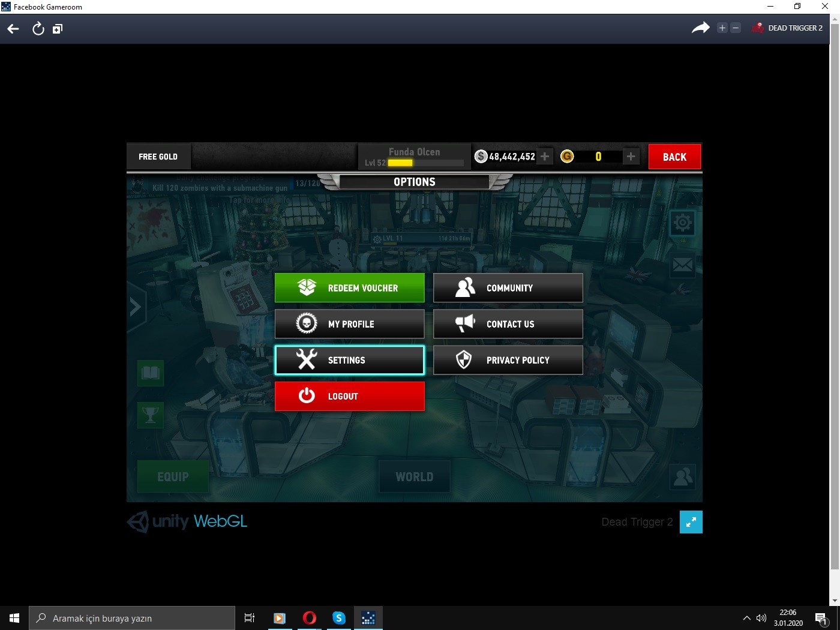Add more gold with the plus button
This screenshot has width=840, height=630.
point(631,157)
